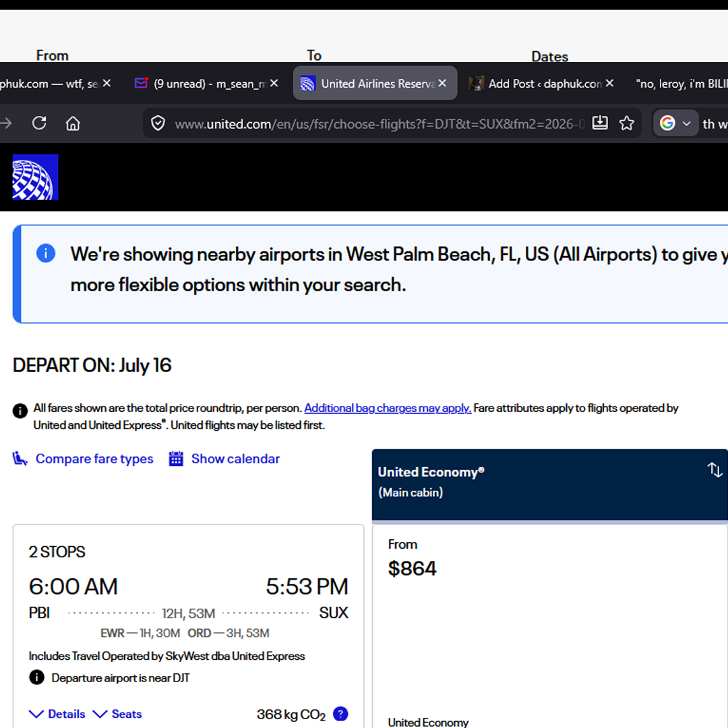728x728 pixels.
Task: Expand flight Details for the PBI to SUX flight
Action: 66,714
